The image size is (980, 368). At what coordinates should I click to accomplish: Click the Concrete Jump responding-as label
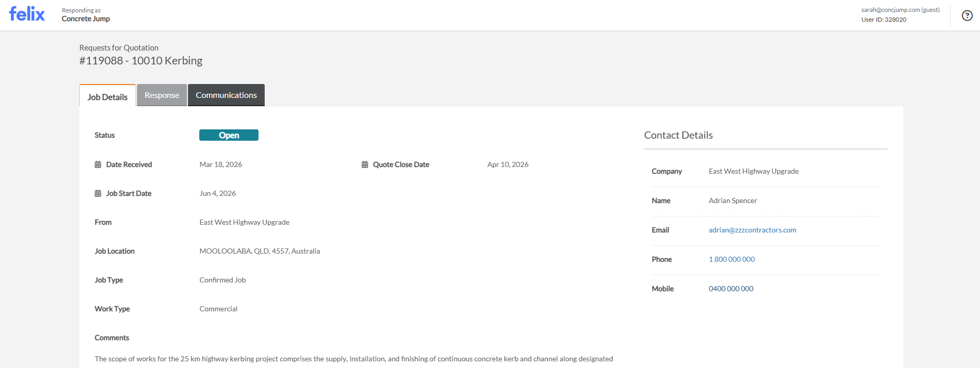tap(85, 19)
